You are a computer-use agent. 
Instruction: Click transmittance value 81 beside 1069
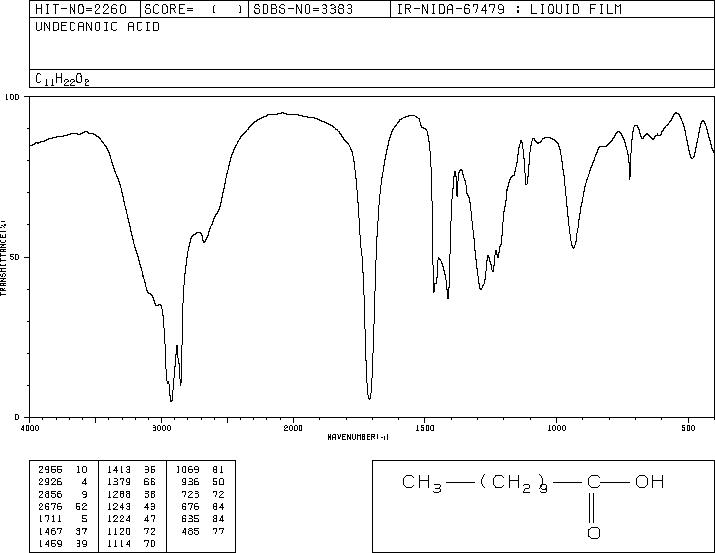(218, 470)
